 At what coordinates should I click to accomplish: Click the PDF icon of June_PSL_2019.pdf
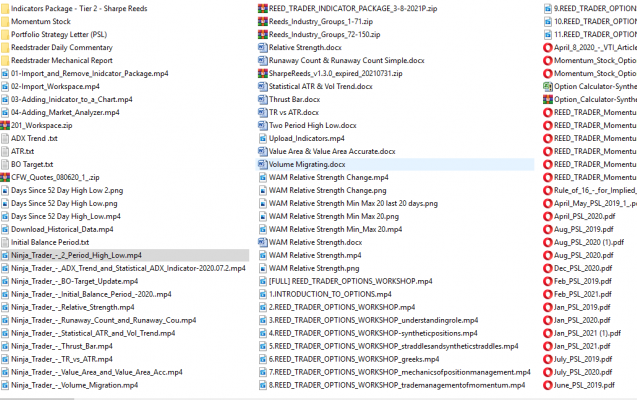(x=548, y=385)
